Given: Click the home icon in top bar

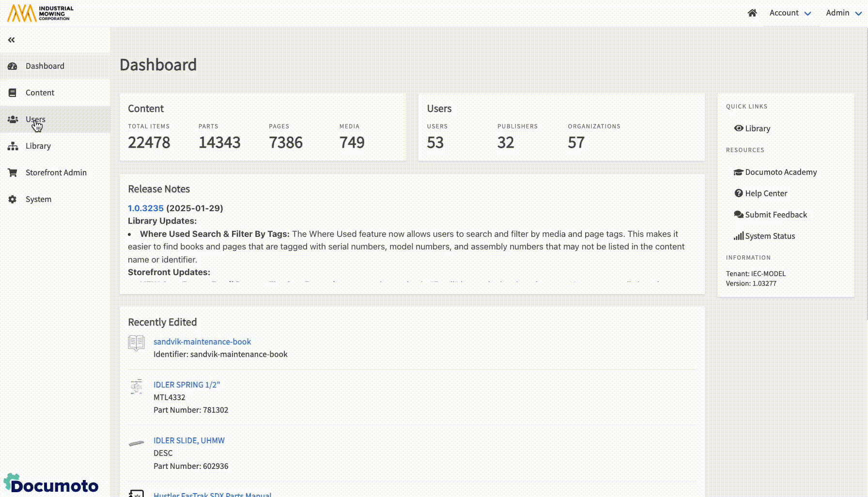Looking at the screenshot, I should point(752,13).
